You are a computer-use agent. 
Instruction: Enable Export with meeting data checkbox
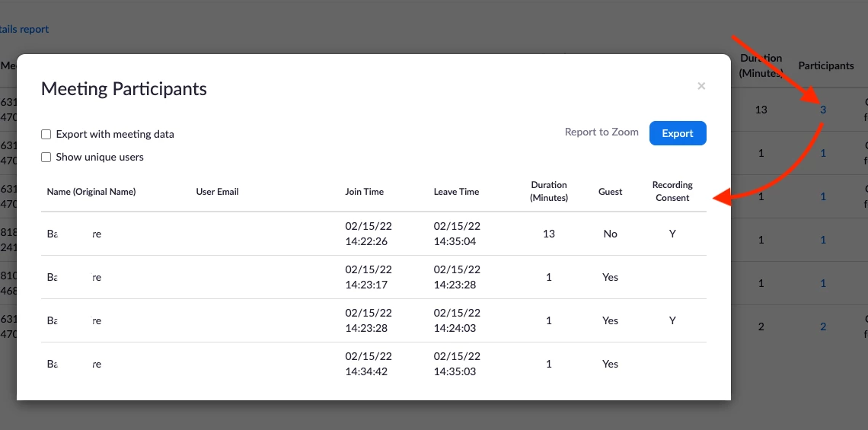coord(46,135)
